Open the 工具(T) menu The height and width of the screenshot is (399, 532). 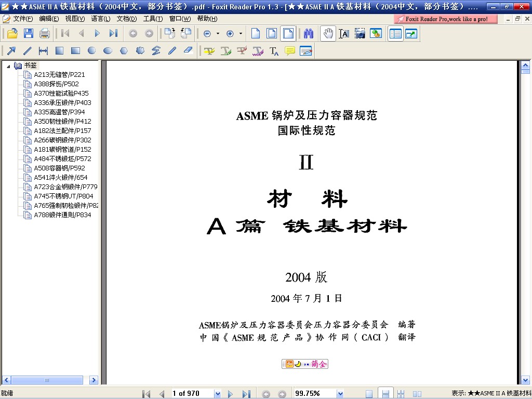pos(153,19)
